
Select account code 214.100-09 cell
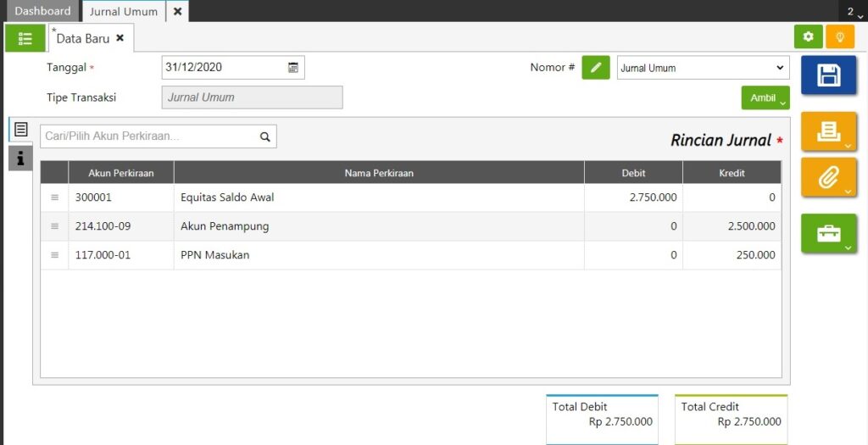(121, 226)
